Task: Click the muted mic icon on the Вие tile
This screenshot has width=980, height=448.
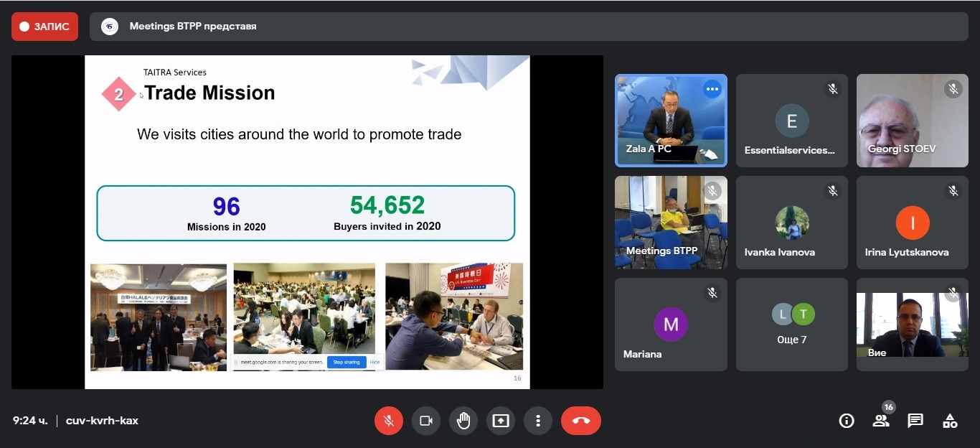Action: [953, 293]
